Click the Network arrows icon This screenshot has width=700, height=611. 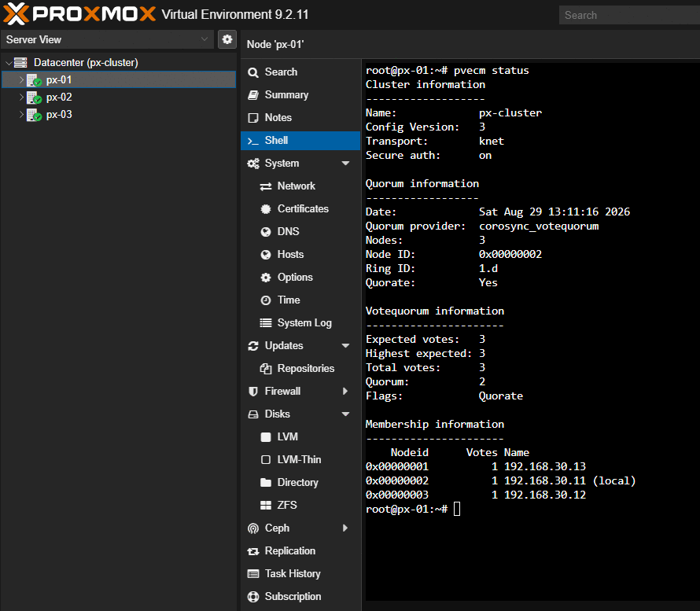tap(266, 186)
